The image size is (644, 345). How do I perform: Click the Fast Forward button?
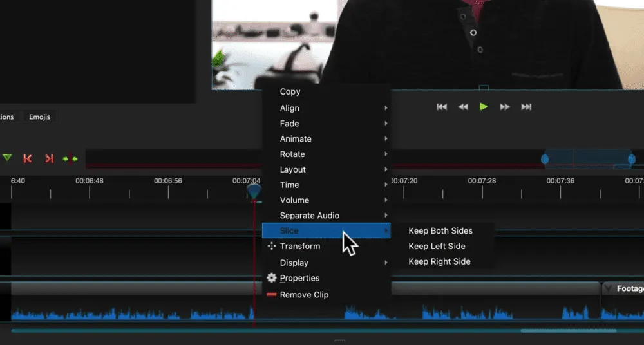point(505,107)
